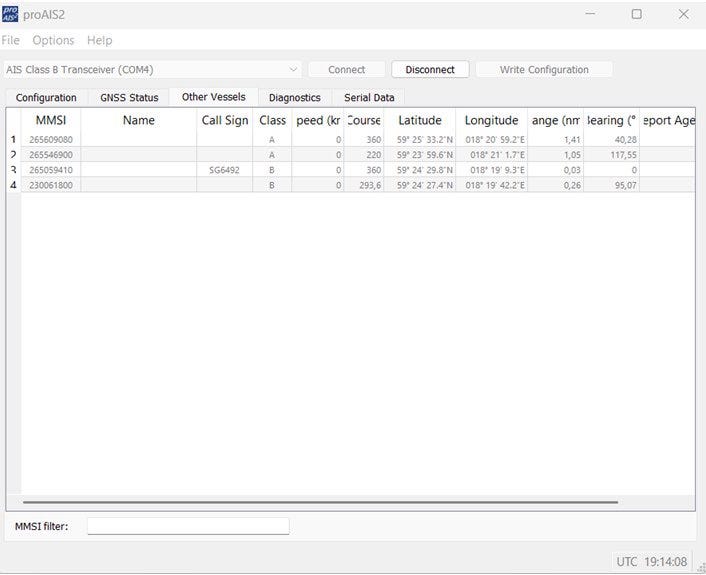
Task: Select MMSI cell 230061800
Action: point(51,185)
